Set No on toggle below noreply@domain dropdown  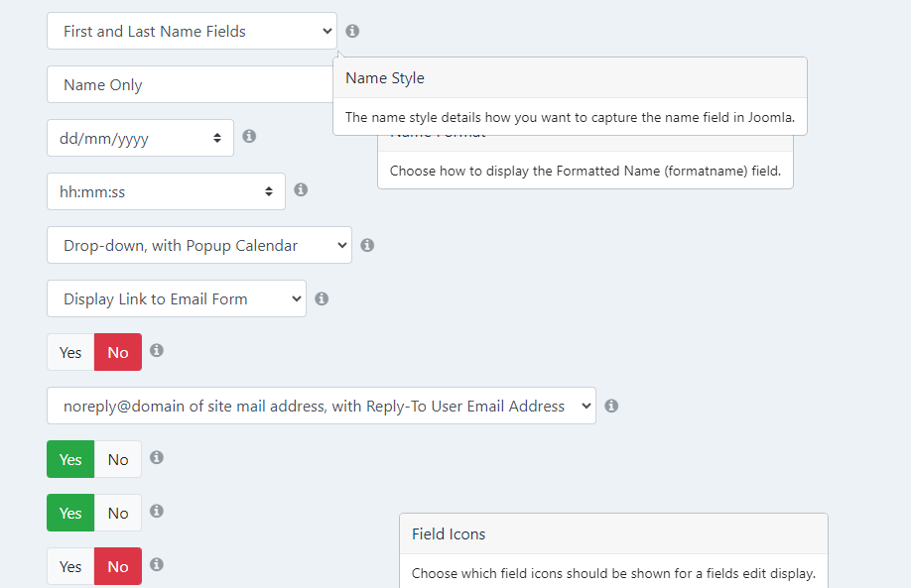tap(118, 459)
